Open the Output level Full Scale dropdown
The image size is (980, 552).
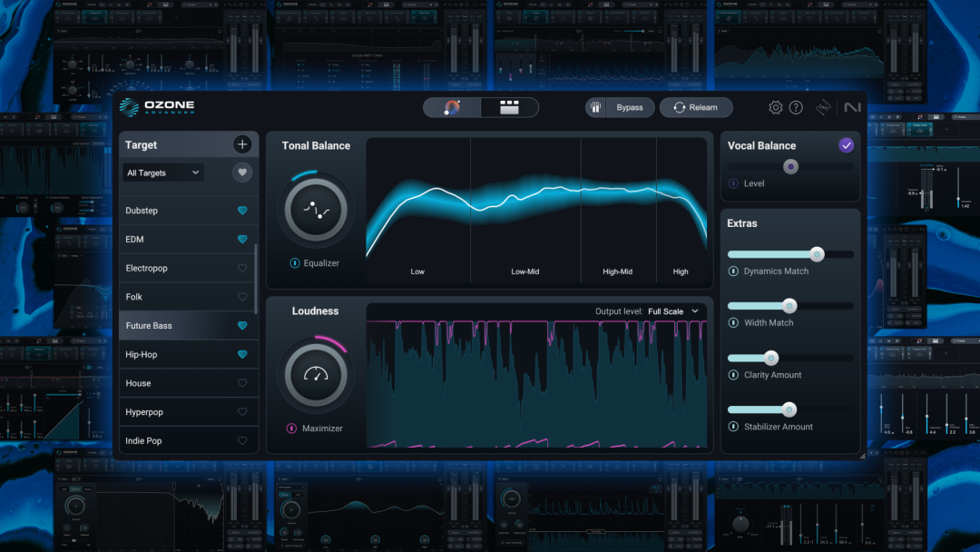coord(673,311)
